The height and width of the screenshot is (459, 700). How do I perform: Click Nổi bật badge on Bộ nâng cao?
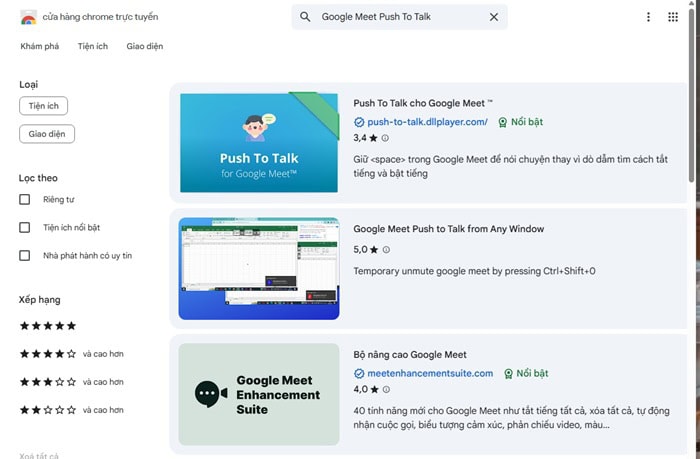(x=526, y=373)
